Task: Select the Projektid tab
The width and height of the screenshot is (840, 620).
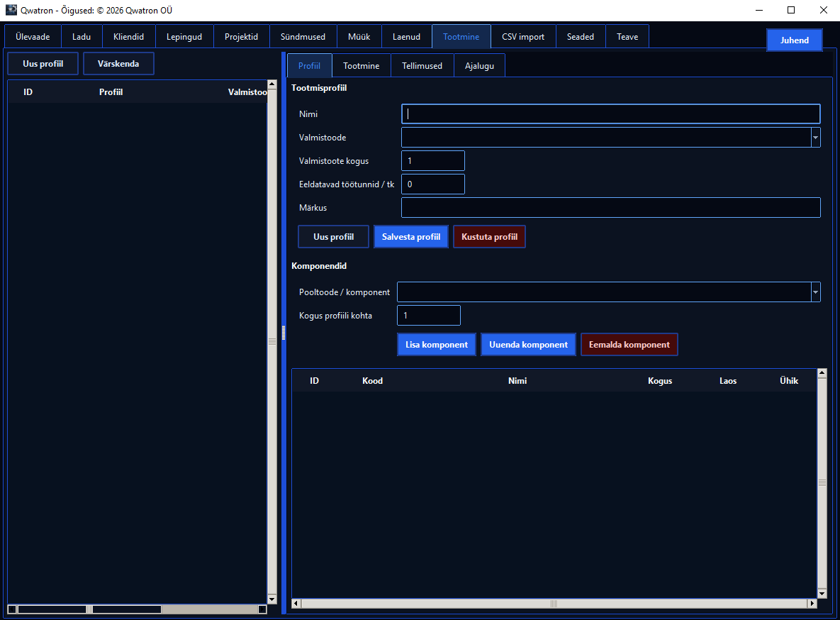Action: click(x=241, y=36)
